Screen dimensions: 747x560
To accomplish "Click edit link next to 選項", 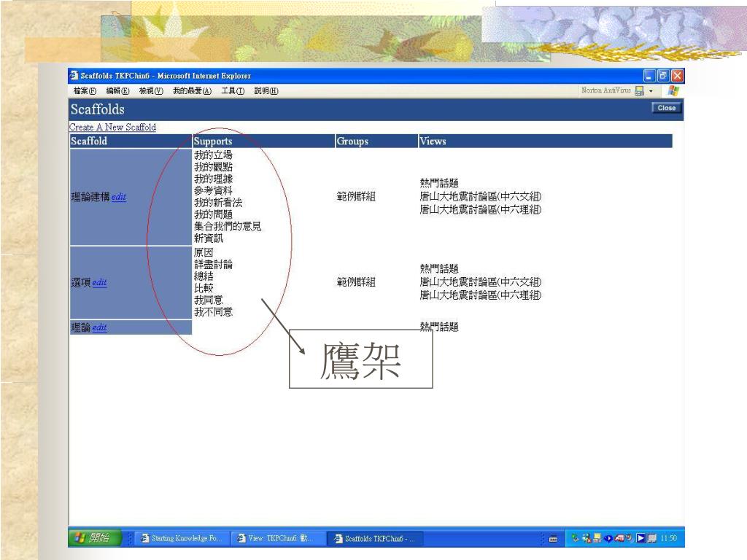I will pos(99,282).
